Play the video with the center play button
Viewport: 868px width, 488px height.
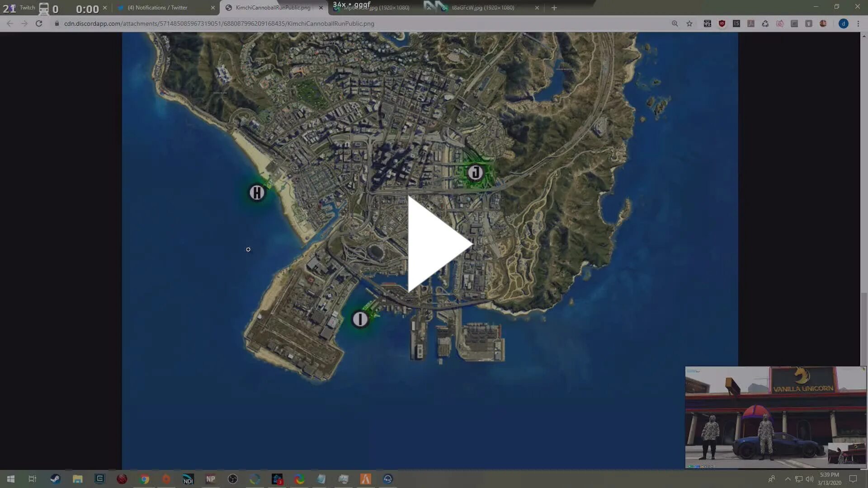pyautogui.click(x=438, y=244)
